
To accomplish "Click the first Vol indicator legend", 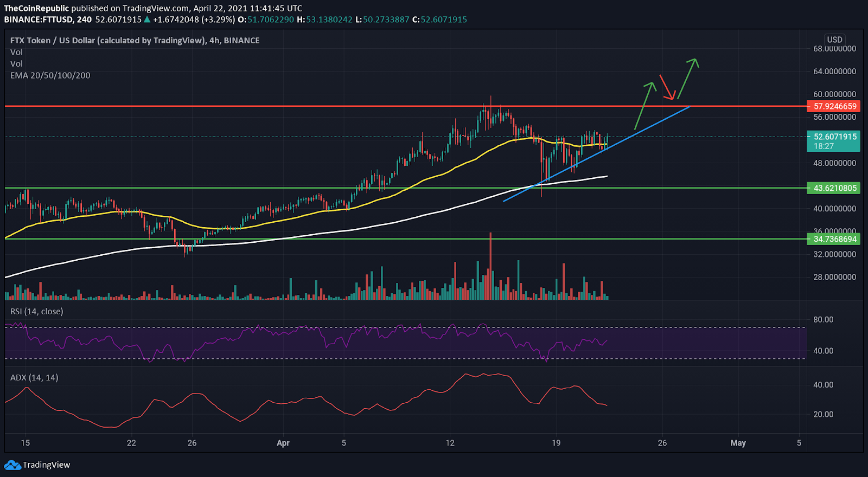I will pyautogui.click(x=16, y=52).
